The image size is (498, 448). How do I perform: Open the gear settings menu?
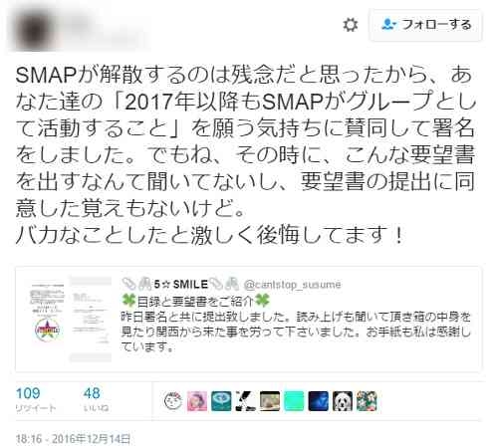(x=351, y=25)
